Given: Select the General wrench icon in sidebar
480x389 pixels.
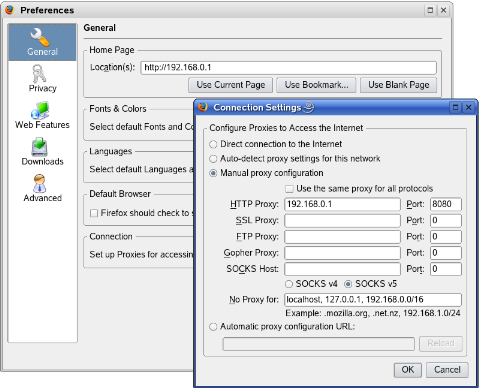Looking at the screenshot, I should 40,37.
